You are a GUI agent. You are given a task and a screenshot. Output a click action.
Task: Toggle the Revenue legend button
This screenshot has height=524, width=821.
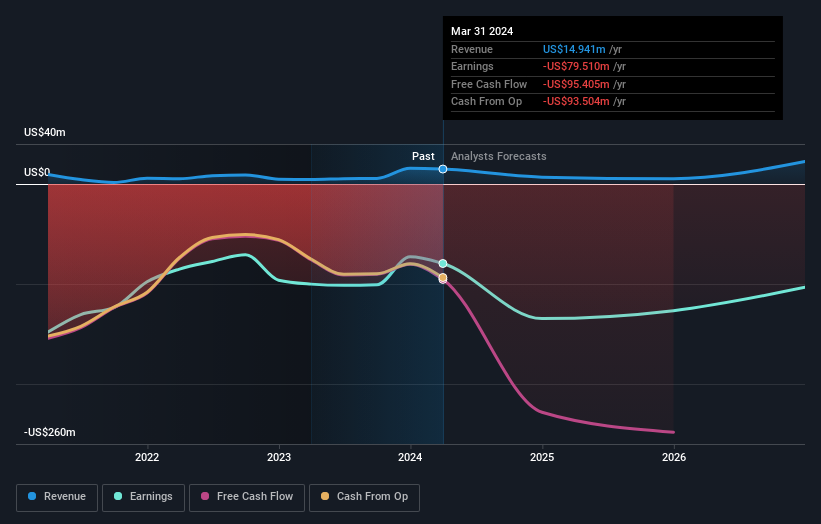[57, 497]
